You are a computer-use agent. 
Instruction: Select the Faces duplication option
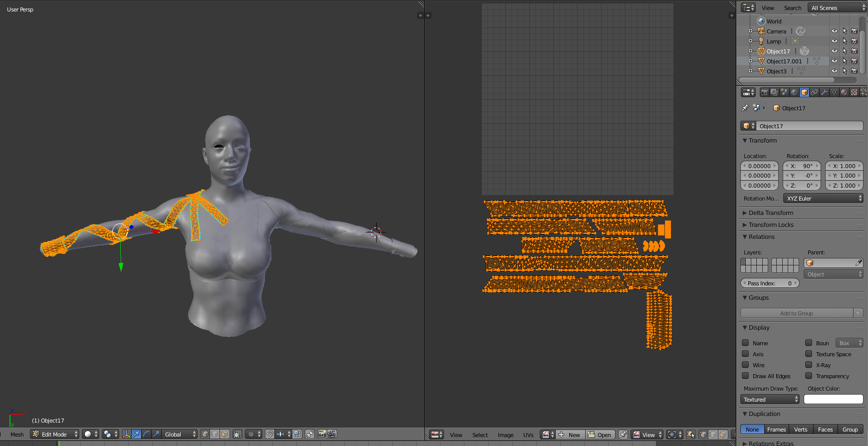(825, 429)
